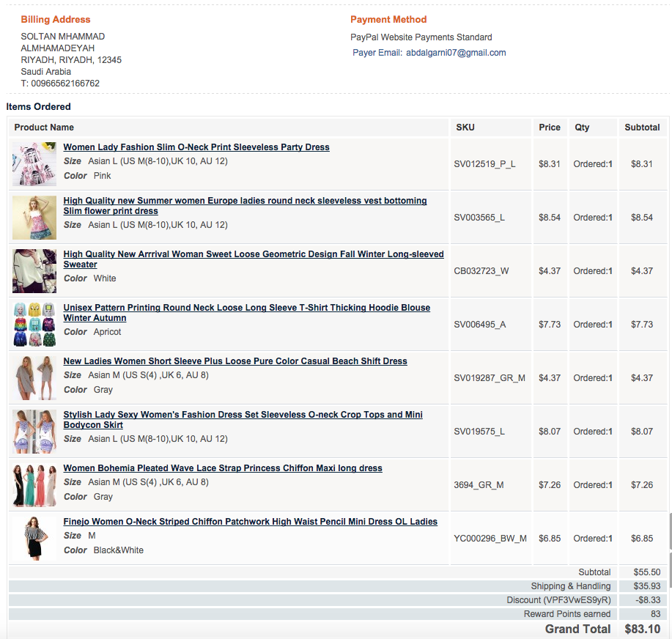Click the white geometric sweater thumbnail
The image size is (672, 639).
(x=34, y=271)
